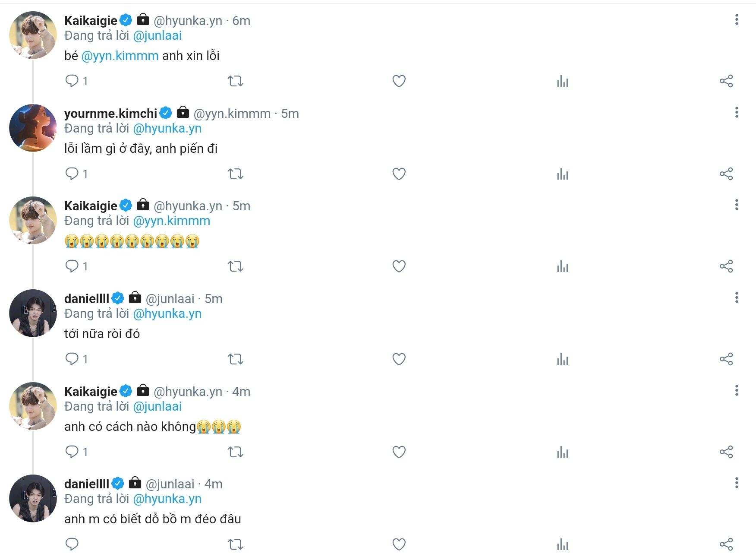This screenshot has height=557, width=756.
Task: View analytics of the last daniellll tweet
Action: (562, 544)
